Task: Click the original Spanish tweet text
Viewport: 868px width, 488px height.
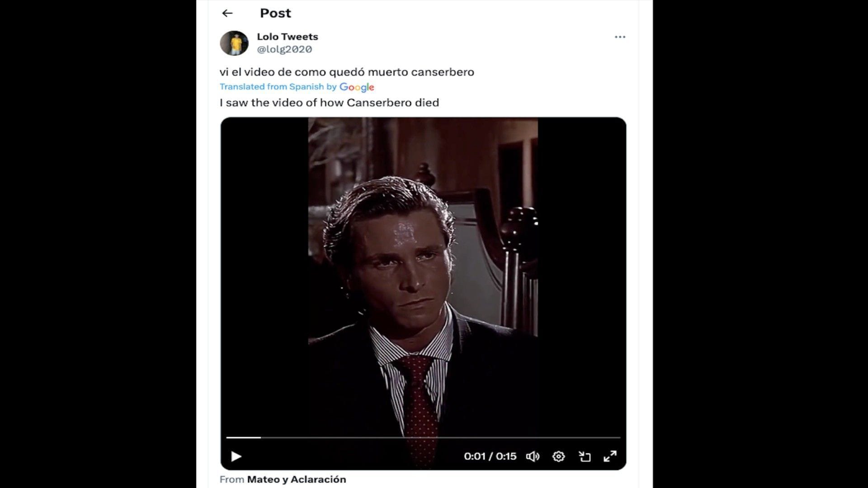Action: tap(347, 72)
